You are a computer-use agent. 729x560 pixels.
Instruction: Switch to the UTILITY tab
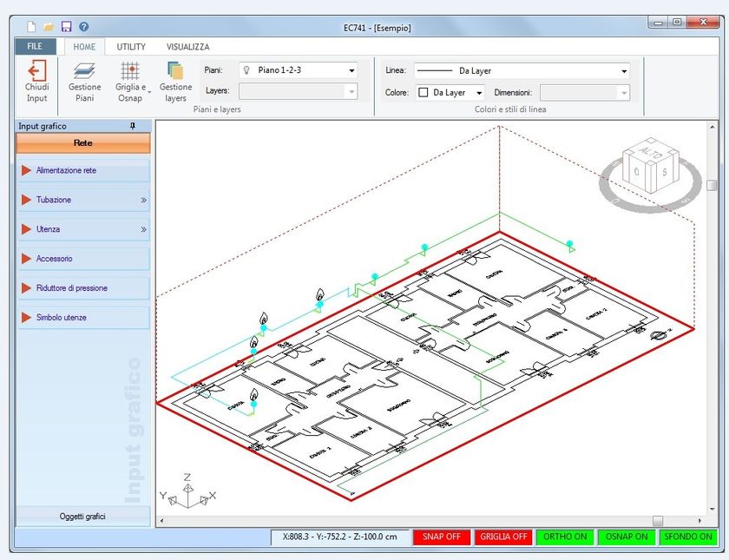click(x=131, y=47)
